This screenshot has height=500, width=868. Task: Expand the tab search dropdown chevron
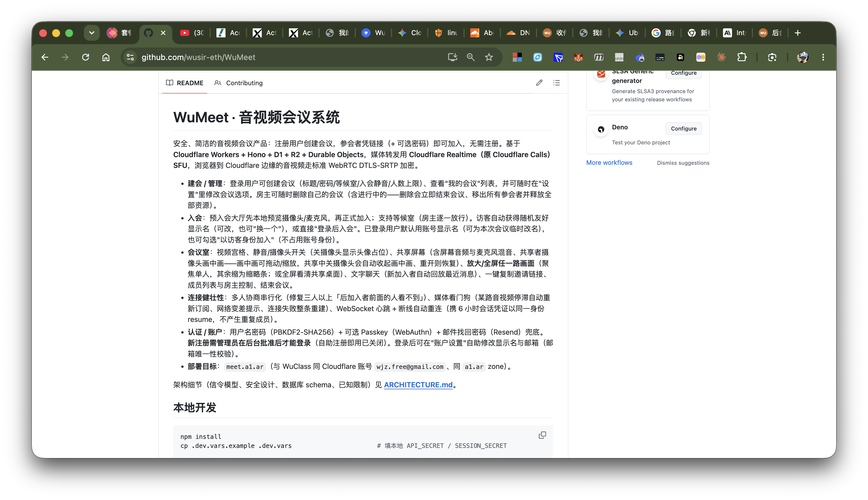tap(92, 33)
